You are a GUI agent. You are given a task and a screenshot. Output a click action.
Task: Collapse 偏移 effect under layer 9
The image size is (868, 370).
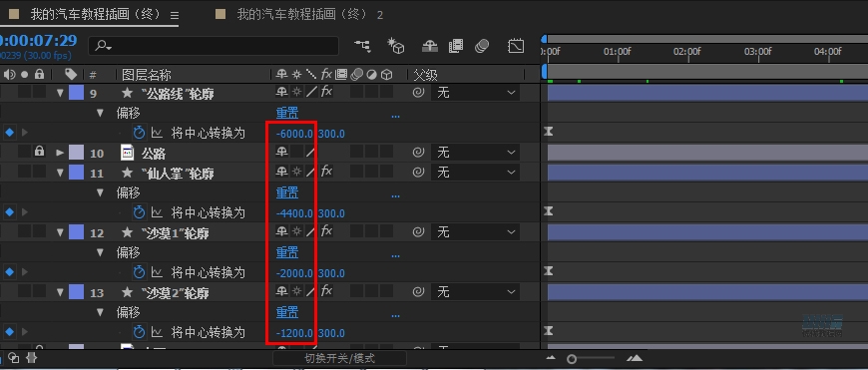100,113
